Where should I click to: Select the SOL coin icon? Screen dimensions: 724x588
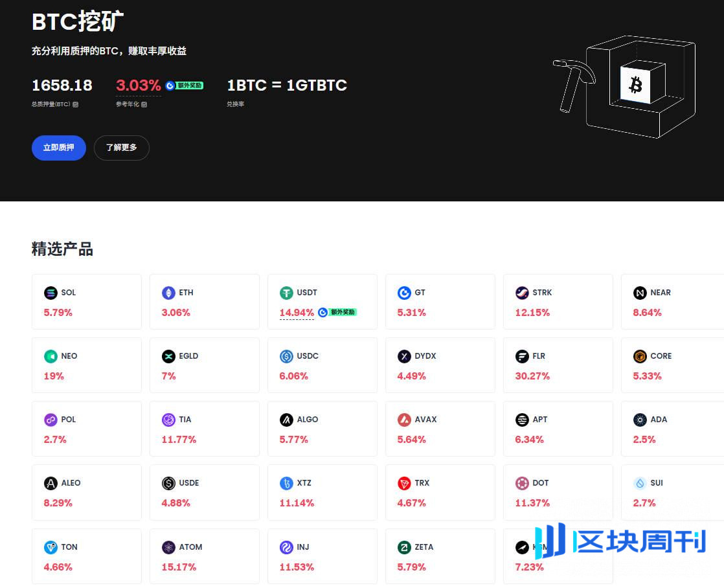pos(51,293)
